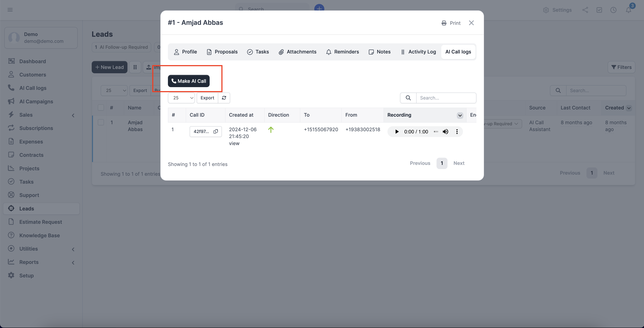Open recording three-dot options menu
The image size is (644, 328).
point(457,132)
